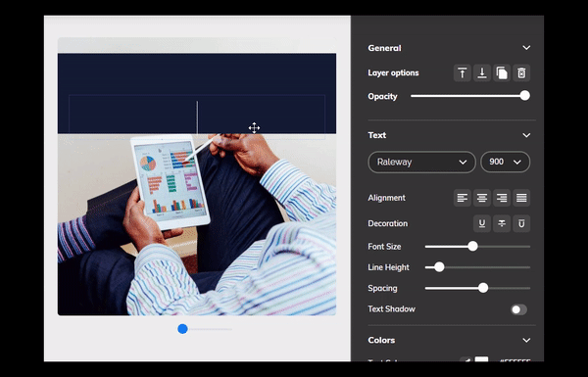Click the Colors section heading

tap(381, 340)
